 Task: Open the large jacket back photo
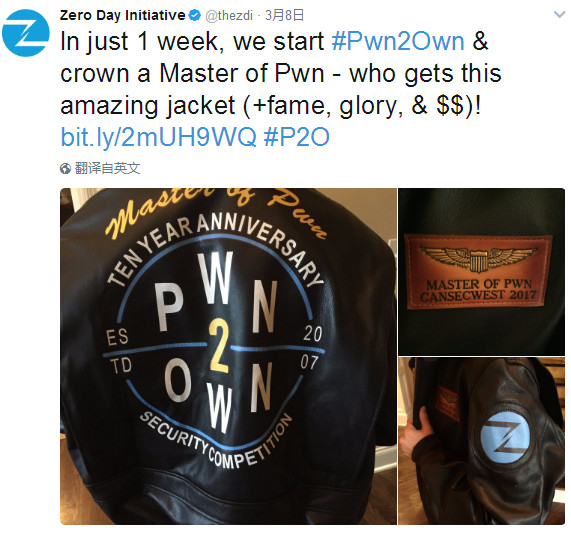pyautogui.click(x=228, y=356)
